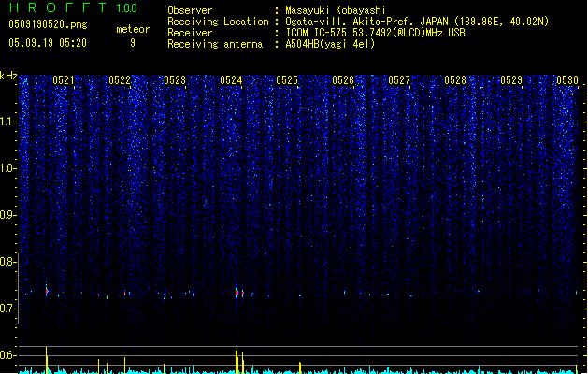Select the meteor count value 9
This screenshot has width=588, height=374.
[133, 43]
